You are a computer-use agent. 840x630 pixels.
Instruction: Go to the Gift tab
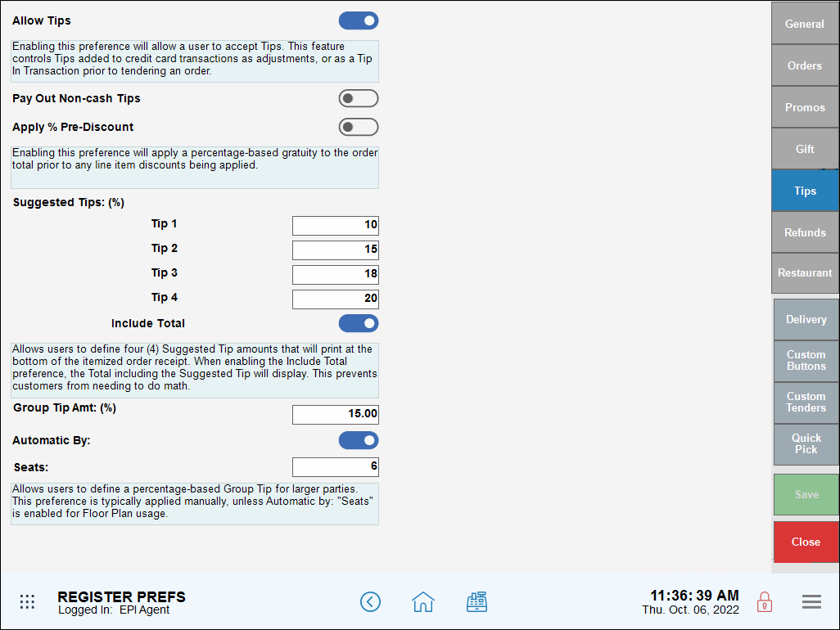click(x=805, y=149)
